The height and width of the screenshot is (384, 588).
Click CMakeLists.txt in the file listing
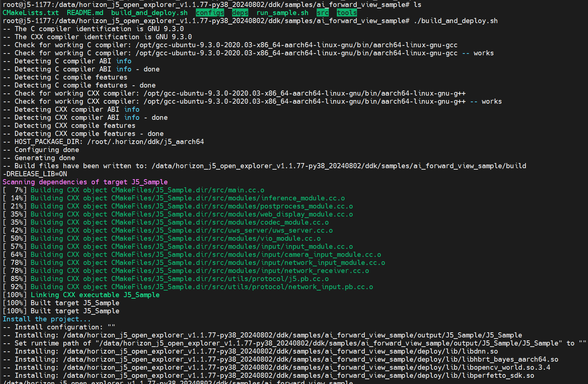pos(31,13)
